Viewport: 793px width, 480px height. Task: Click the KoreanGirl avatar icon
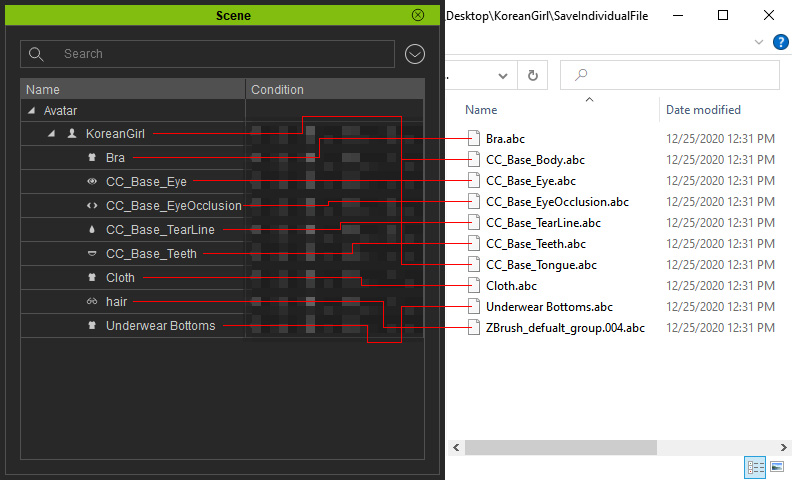(72, 134)
